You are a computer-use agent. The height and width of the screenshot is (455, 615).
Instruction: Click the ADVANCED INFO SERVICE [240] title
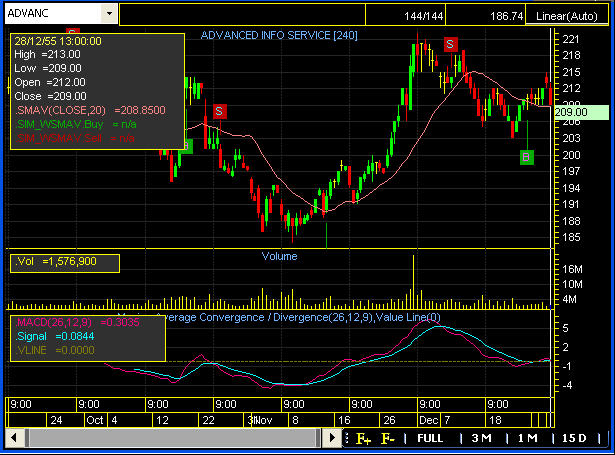(279, 35)
